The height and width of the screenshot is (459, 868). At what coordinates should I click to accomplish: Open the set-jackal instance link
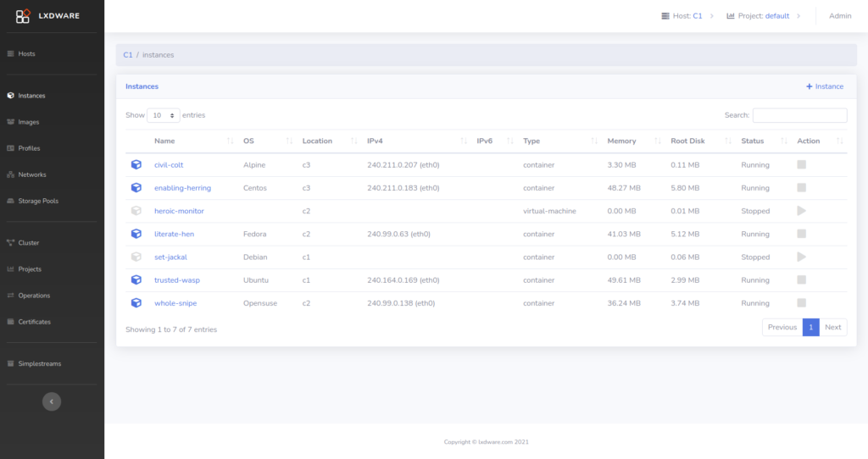tap(170, 257)
